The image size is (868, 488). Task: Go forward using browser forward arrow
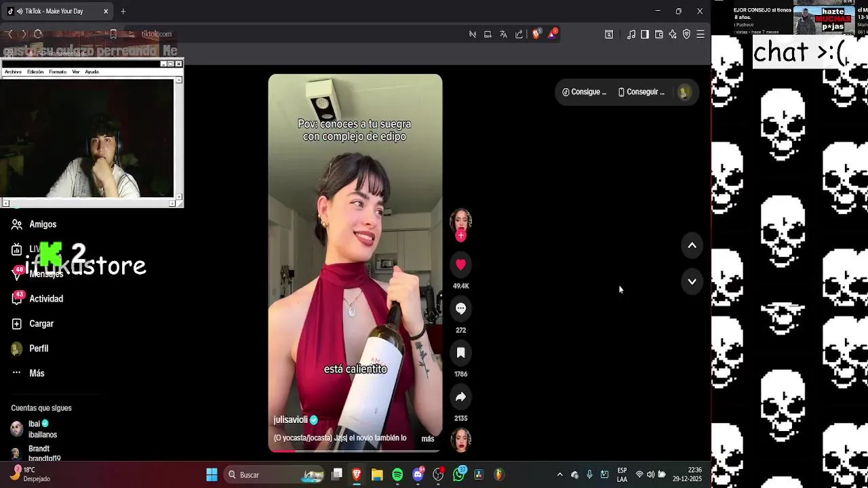click(x=24, y=34)
